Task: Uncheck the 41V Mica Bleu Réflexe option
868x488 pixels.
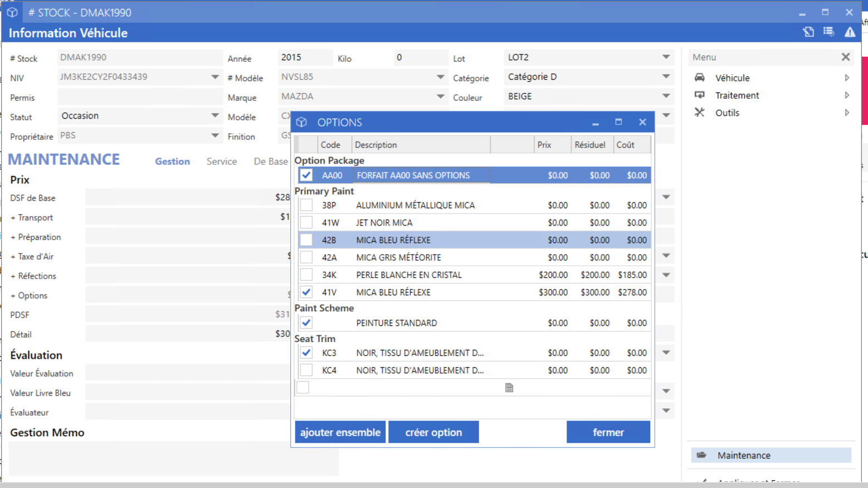Action: pos(306,292)
